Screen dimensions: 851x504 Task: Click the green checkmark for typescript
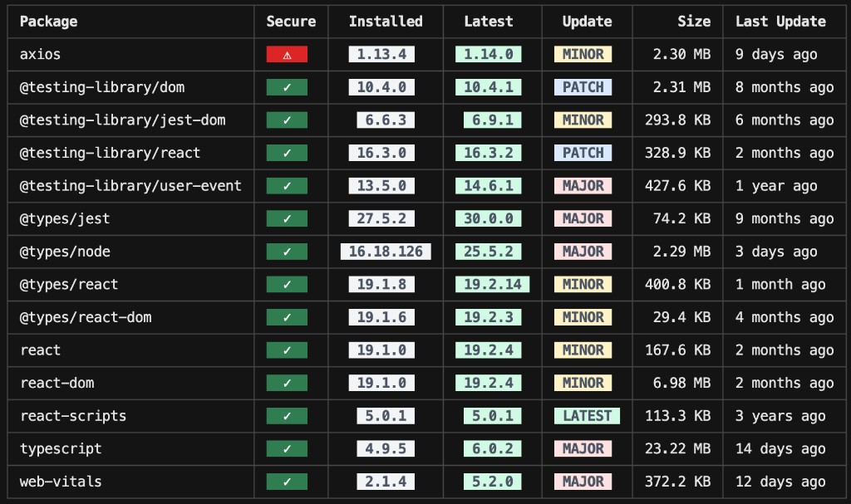(287, 448)
